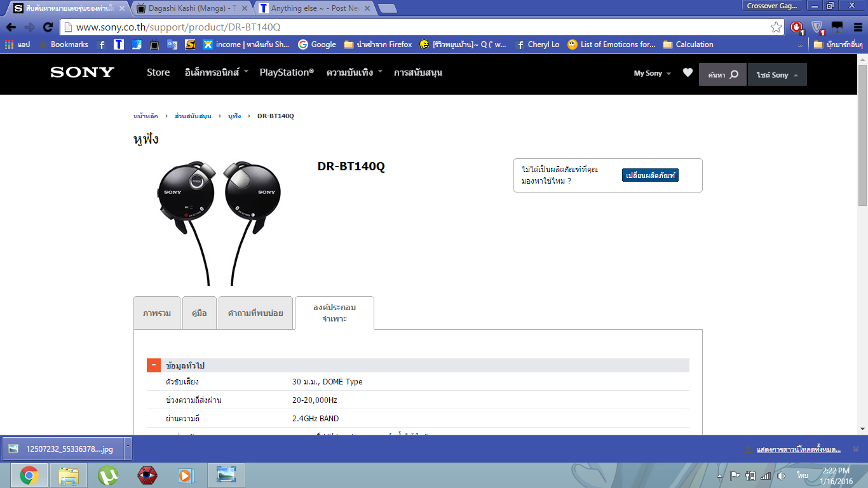Open the การสนับสนุน navigation link
The height and width of the screenshot is (488, 868).
(418, 72)
